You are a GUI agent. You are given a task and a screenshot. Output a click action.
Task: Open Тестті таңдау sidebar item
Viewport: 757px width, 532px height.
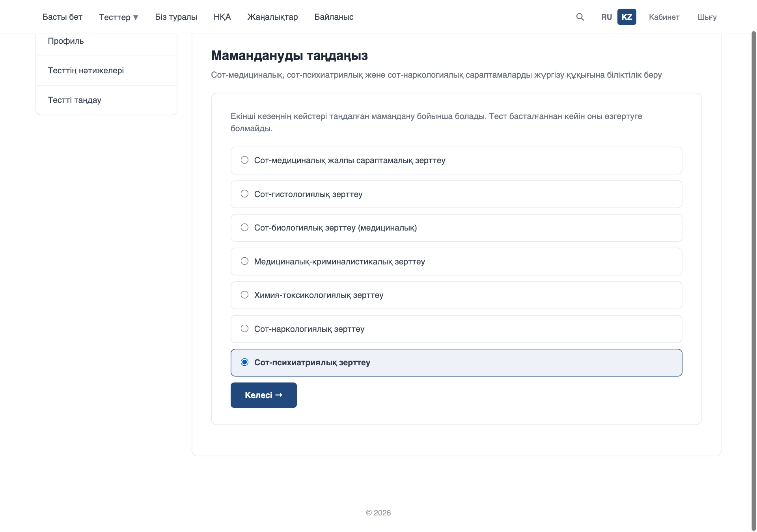point(106,100)
